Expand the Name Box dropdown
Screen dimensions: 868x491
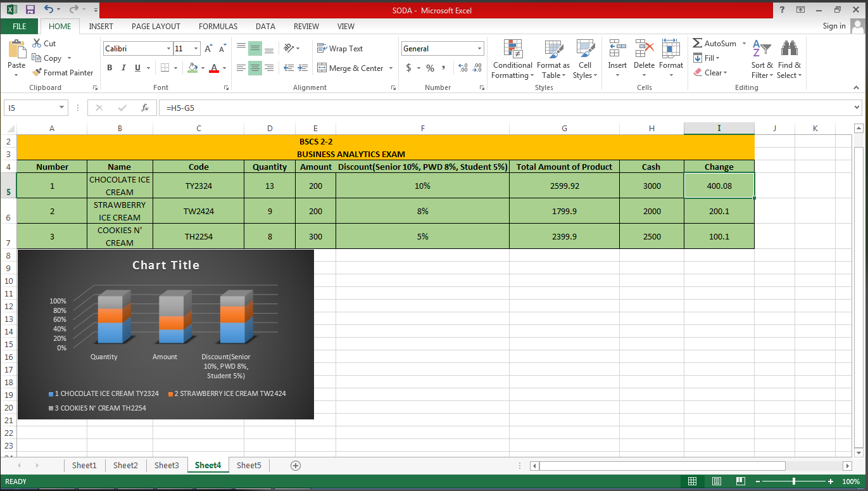(61, 108)
